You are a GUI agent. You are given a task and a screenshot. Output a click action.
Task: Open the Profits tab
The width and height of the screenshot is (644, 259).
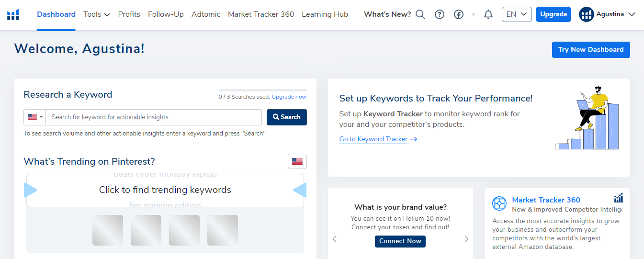click(x=129, y=14)
